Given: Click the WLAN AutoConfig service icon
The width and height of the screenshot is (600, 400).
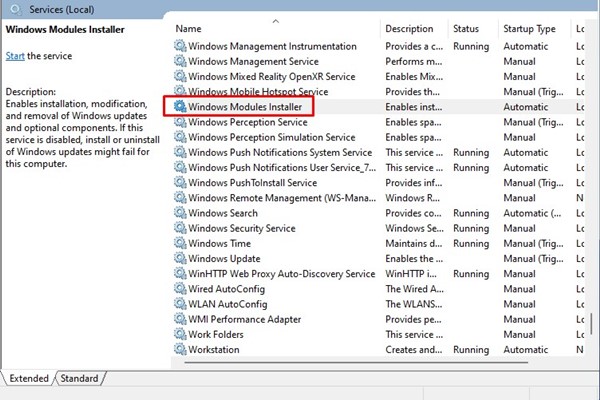Looking at the screenshot, I should tap(180, 304).
